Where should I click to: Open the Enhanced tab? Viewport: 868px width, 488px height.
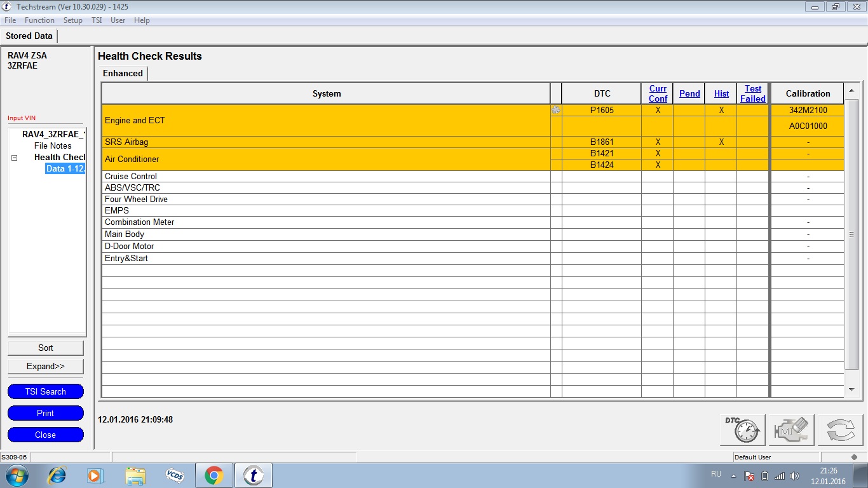tap(123, 74)
